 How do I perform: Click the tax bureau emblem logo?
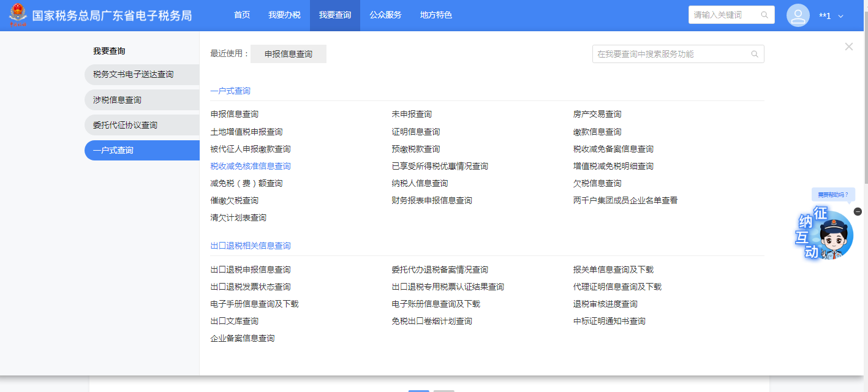tap(18, 15)
